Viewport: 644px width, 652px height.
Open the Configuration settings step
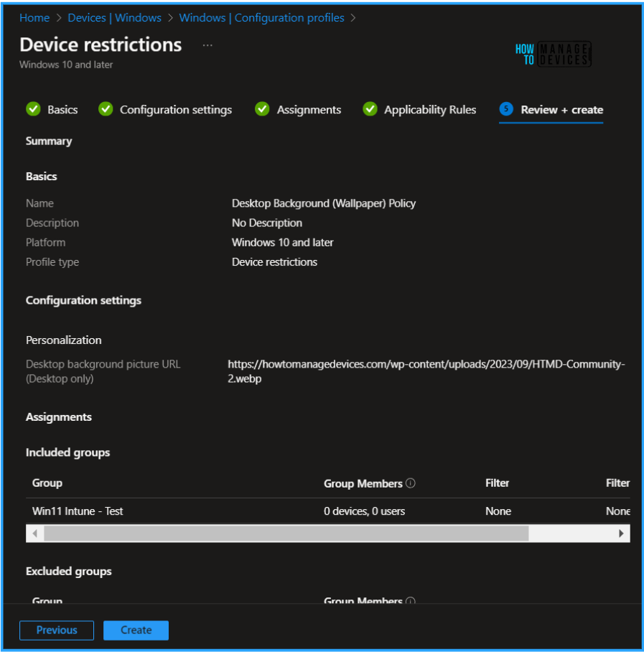pos(176,110)
